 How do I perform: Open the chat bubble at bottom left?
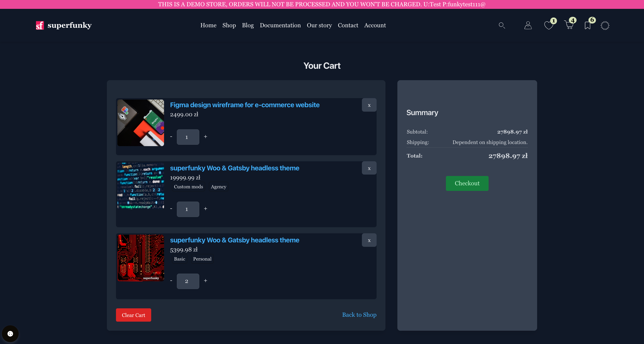[10, 334]
